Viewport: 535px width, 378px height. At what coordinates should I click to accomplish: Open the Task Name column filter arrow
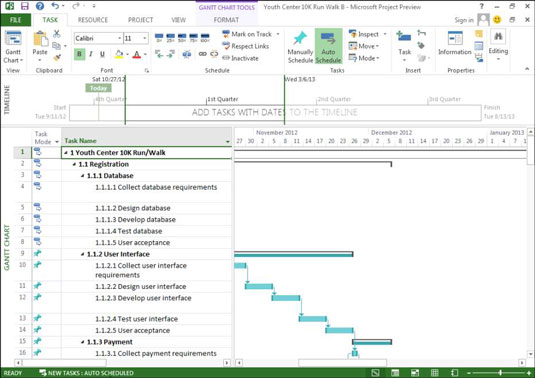click(x=228, y=141)
